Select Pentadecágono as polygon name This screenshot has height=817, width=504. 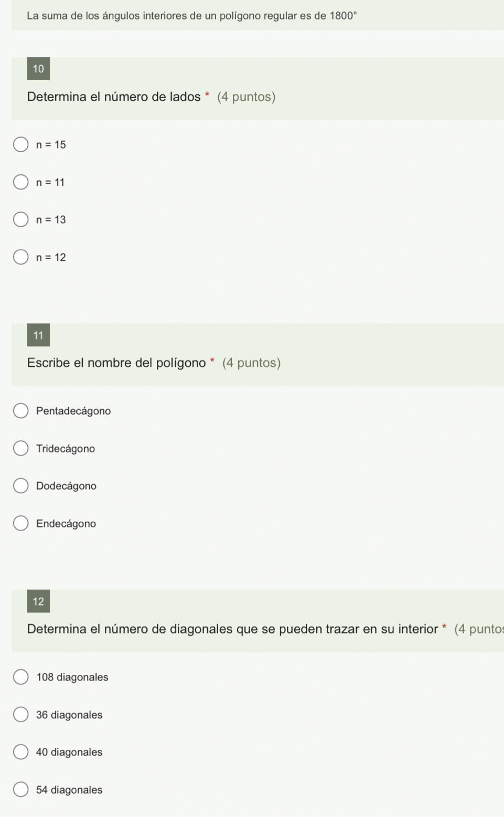point(20,411)
